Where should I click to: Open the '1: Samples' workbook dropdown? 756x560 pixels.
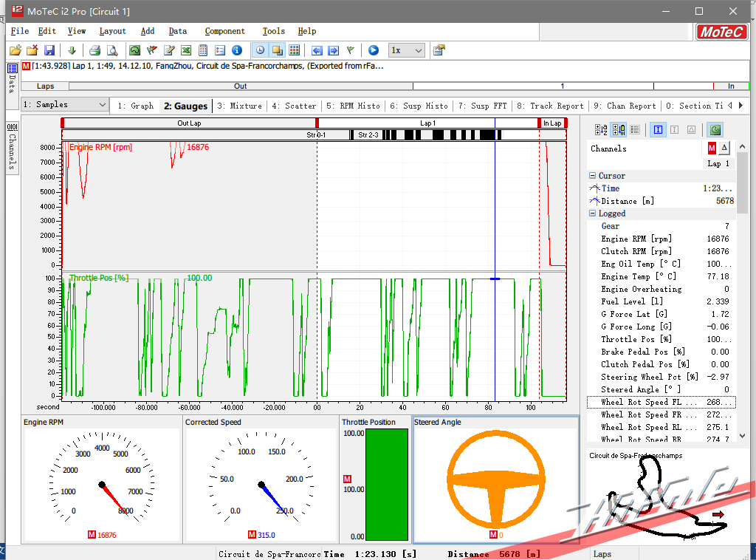[65, 105]
